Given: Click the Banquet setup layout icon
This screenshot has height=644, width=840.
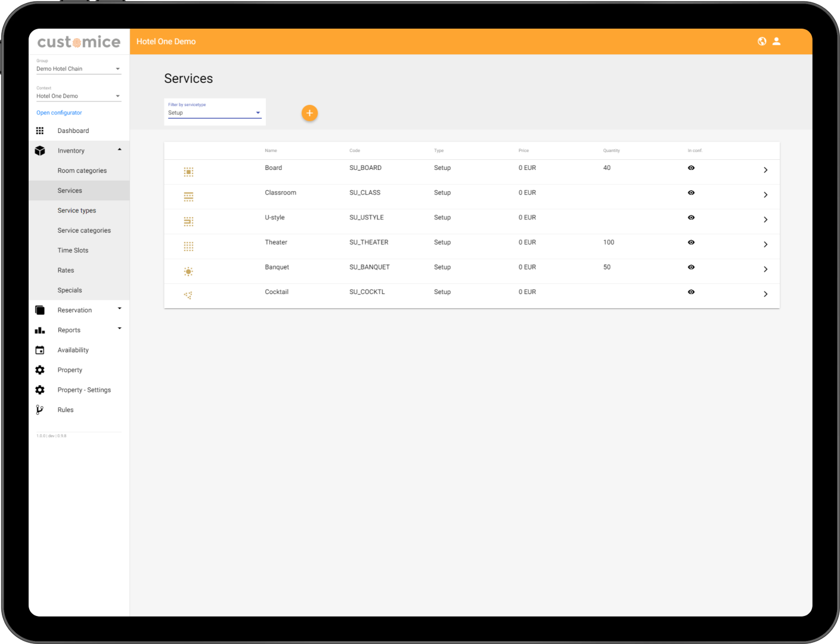Looking at the screenshot, I should [x=188, y=271].
